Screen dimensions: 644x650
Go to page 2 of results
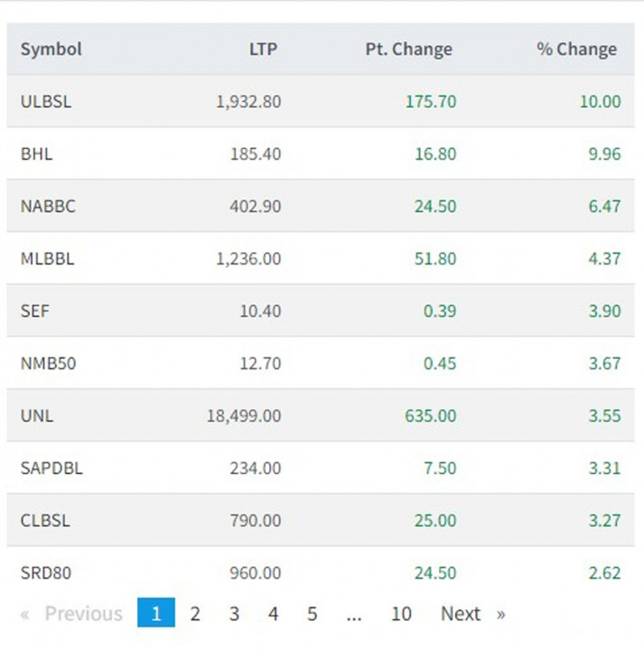click(x=195, y=614)
